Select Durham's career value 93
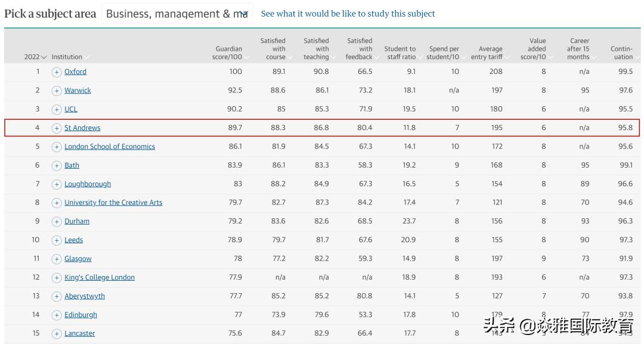Image resolution: width=644 pixels, height=344 pixels. point(585,221)
